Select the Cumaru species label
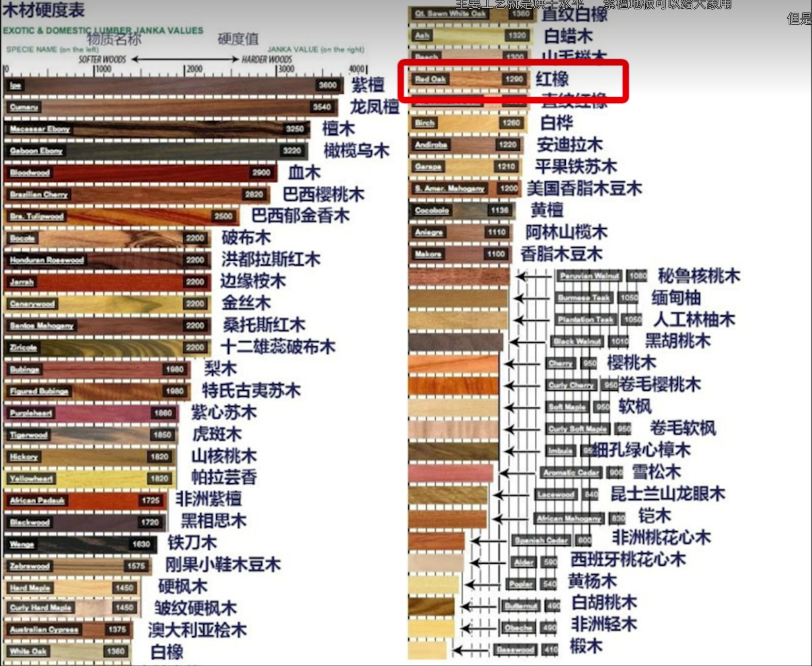Image resolution: width=812 pixels, height=666 pixels. tap(24, 107)
